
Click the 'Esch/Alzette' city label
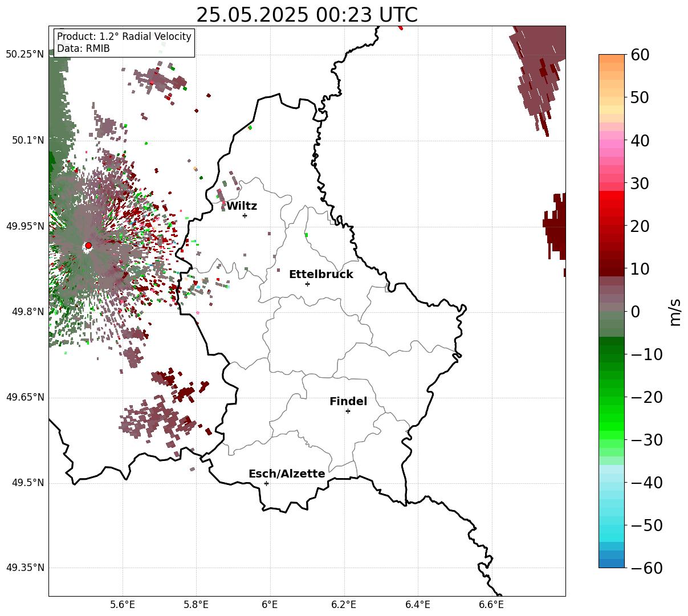click(x=287, y=474)
